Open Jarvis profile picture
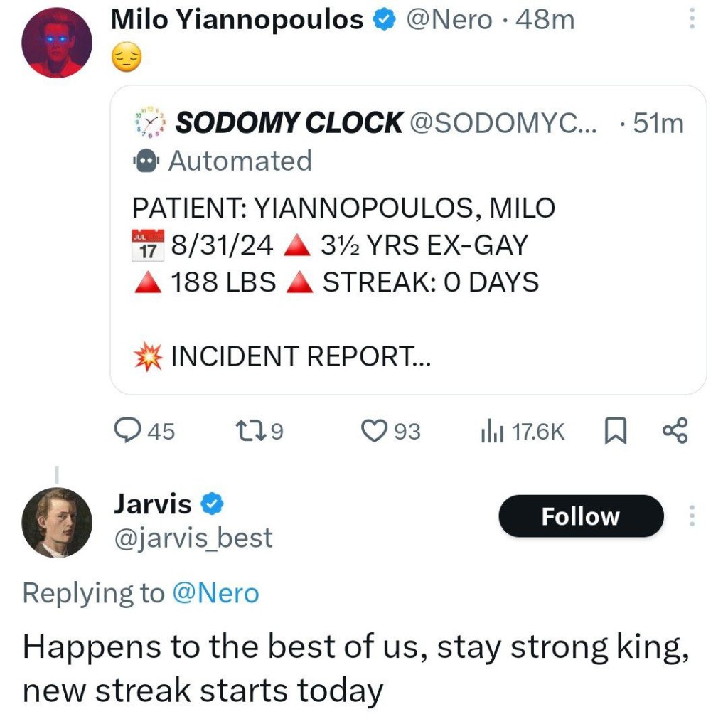The height and width of the screenshot is (724, 728). click(57, 523)
